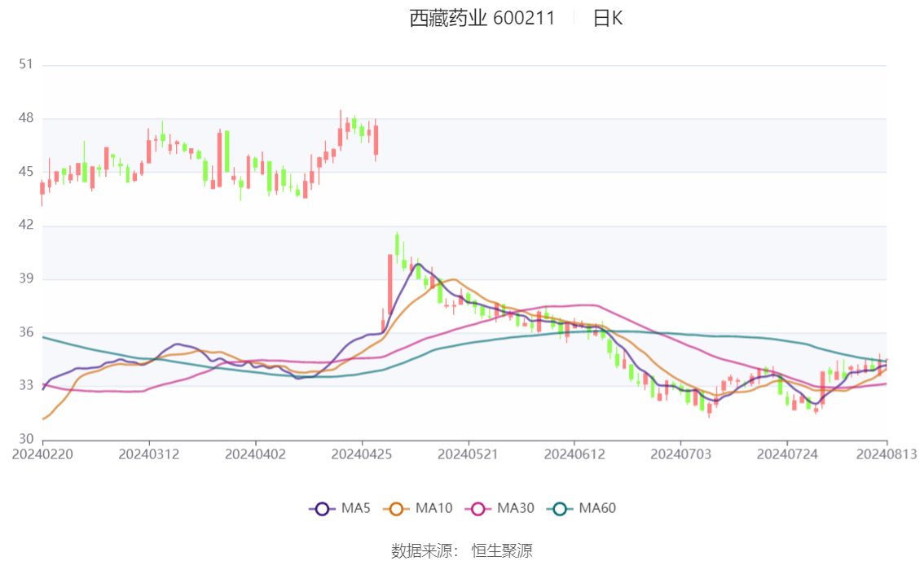924x561 pixels.
Task: Click the MA30 legend label text
Action: pos(516,508)
